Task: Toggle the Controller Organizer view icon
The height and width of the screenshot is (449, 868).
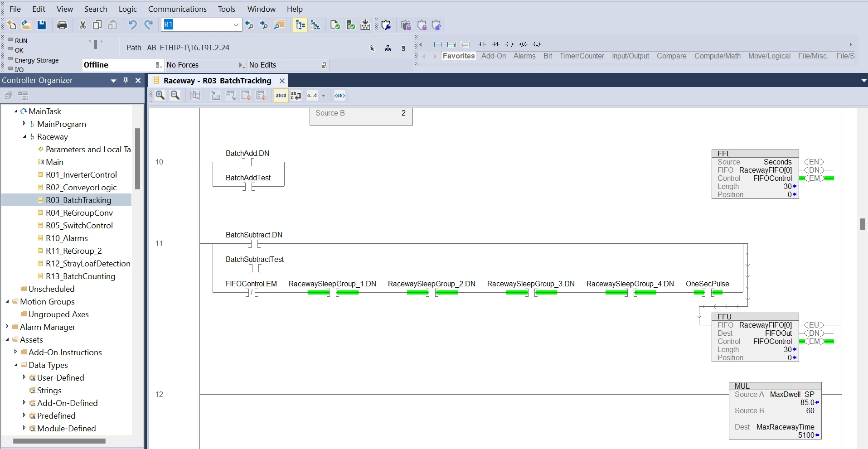Action: pyautogui.click(x=300, y=25)
